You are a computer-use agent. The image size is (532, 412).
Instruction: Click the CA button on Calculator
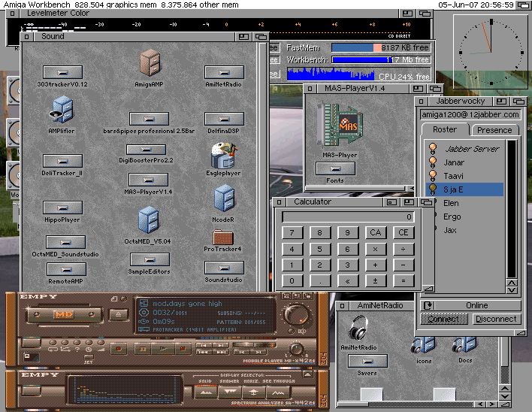(375, 232)
